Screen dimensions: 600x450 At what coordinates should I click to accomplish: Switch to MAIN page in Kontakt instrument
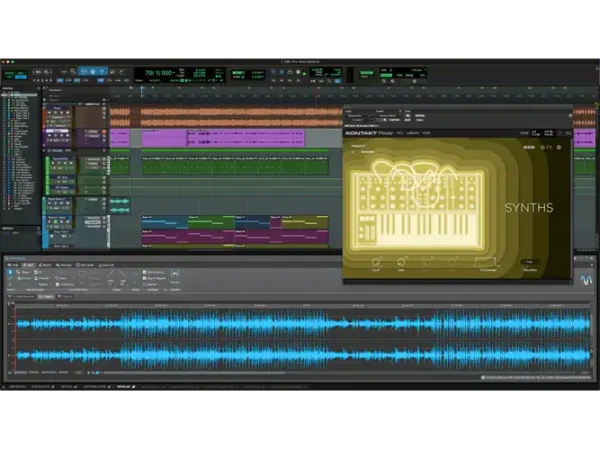[529, 147]
